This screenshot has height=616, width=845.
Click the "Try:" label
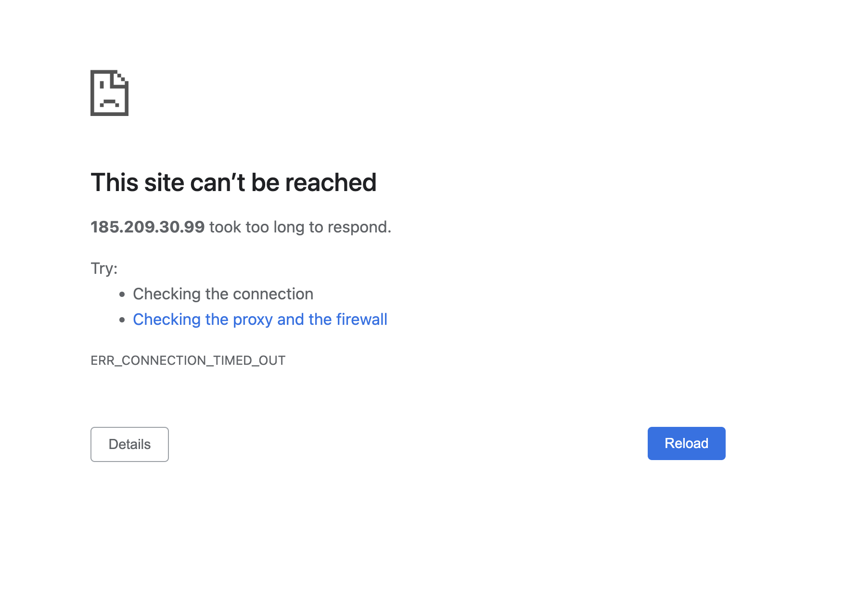point(104,268)
